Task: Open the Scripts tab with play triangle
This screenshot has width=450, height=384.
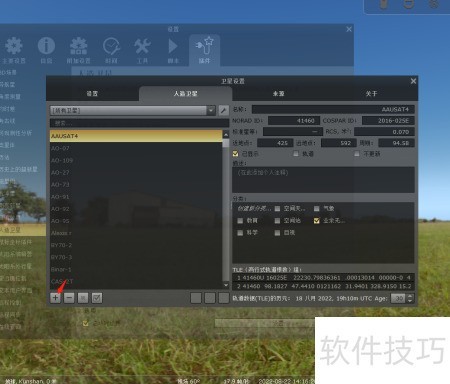Action: pos(173,50)
